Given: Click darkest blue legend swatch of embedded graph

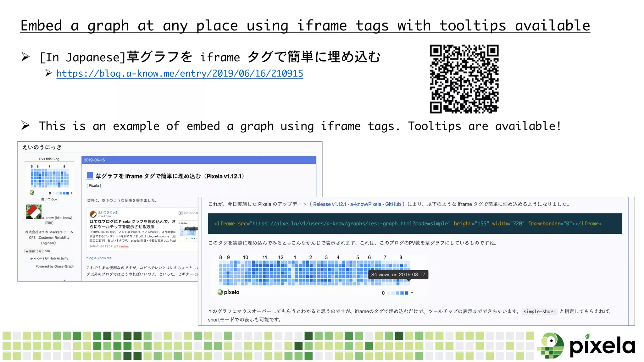Looking at the screenshot, I should [x=407, y=293].
